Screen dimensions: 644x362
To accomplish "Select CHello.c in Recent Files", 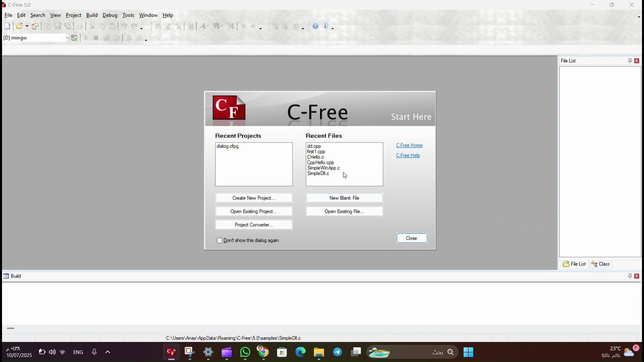I will (315, 157).
